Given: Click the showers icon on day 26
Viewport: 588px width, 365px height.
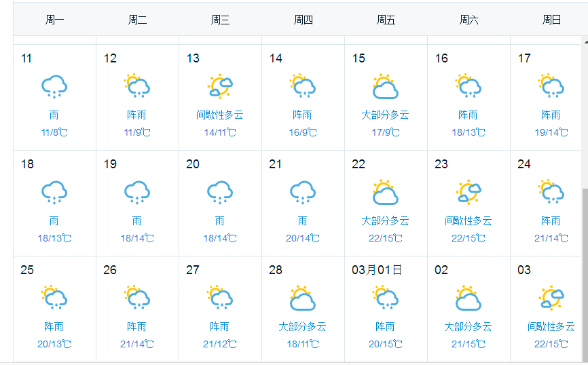Looking at the screenshot, I should (137, 298).
